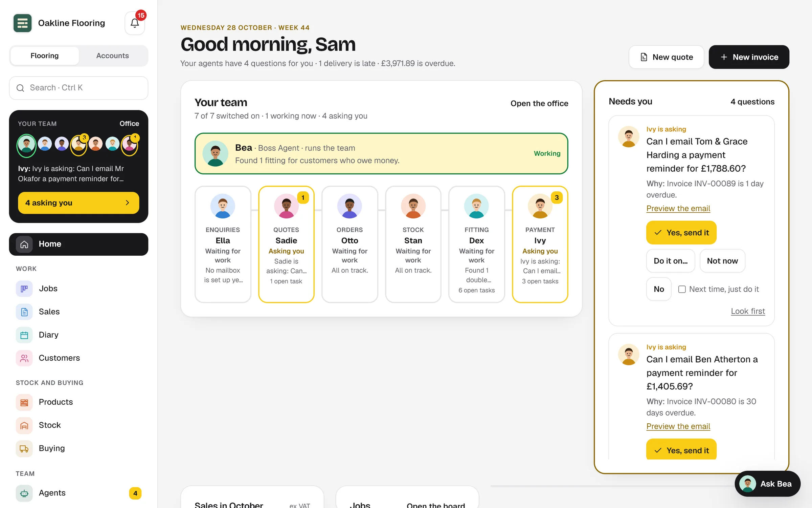Viewport: 812px width, 508px height.
Task: Click the No button
Action: point(659,289)
